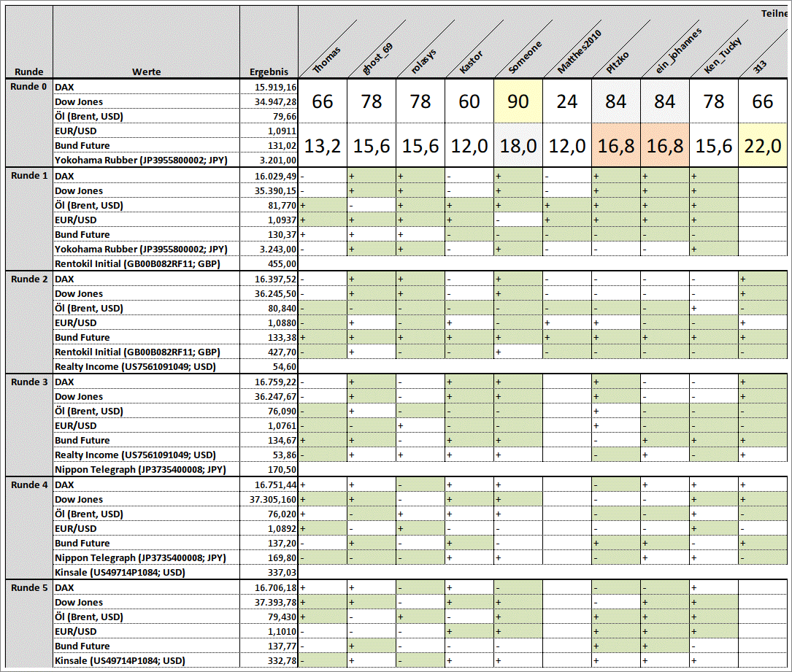Image resolution: width=792 pixels, height=672 pixels.
Task: Select the value 36.245,50
Action: click(275, 293)
